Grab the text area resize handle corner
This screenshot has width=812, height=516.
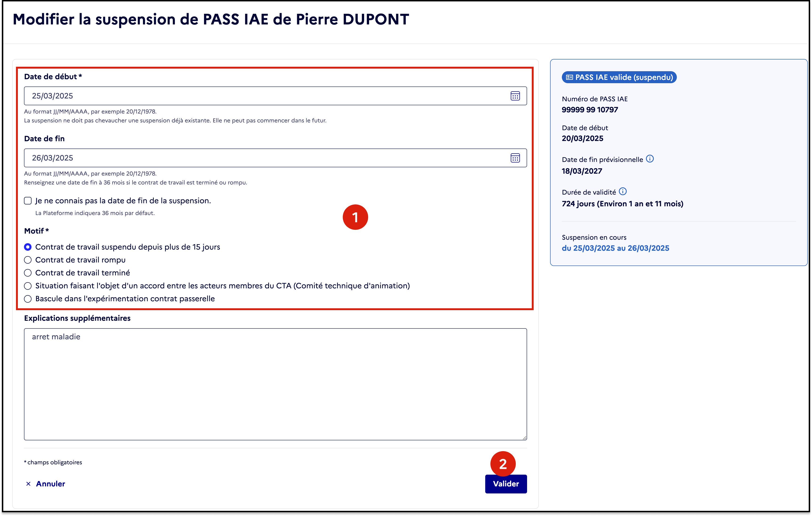coord(524,438)
